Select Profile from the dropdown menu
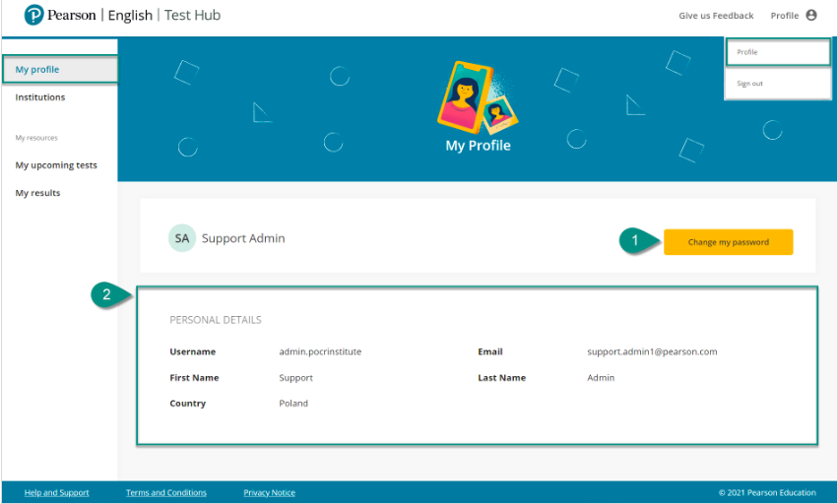This screenshot has width=838, height=504. (x=747, y=52)
